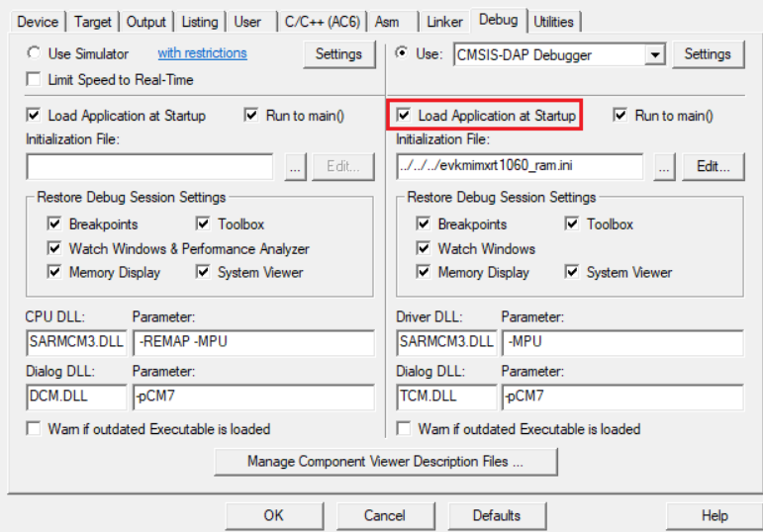
Task: Toggle right-side Run to main() checkbox
Action: pyautogui.click(x=620, y=116)
